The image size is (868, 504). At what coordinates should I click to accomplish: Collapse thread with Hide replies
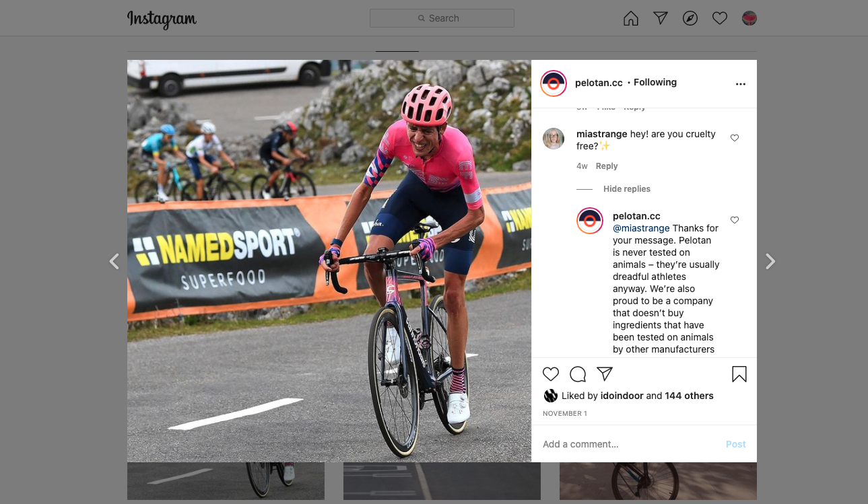[x=627, y=189]
